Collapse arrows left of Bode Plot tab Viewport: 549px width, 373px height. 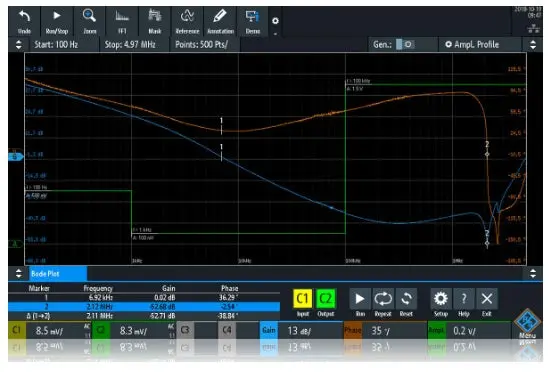coord(18,274)
